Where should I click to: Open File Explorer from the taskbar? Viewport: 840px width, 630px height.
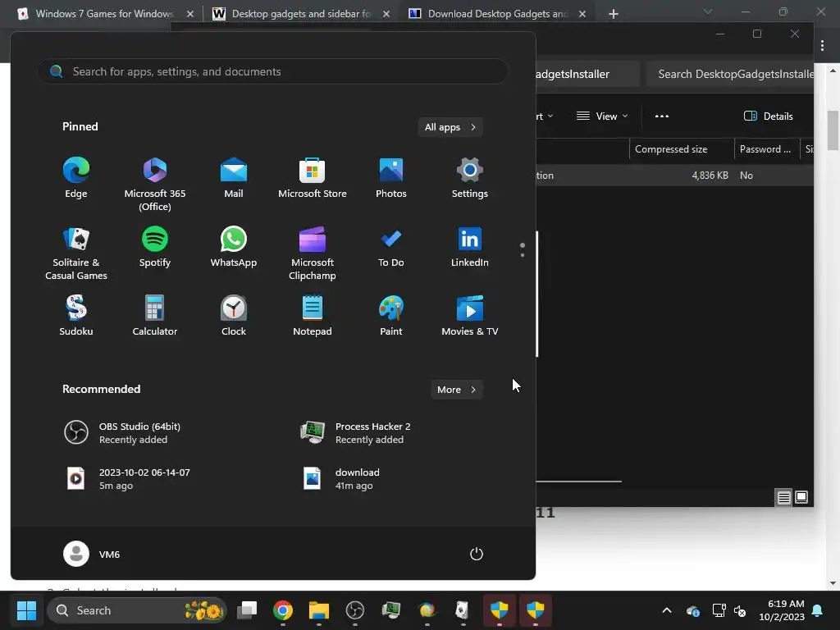click(319, 610)
